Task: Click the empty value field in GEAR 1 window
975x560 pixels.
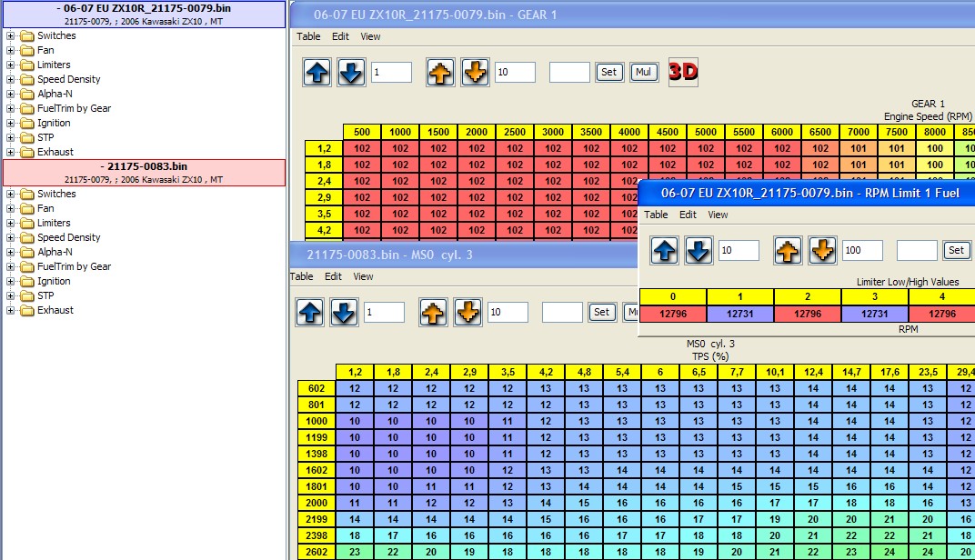Action: click(x=569, y=73)
